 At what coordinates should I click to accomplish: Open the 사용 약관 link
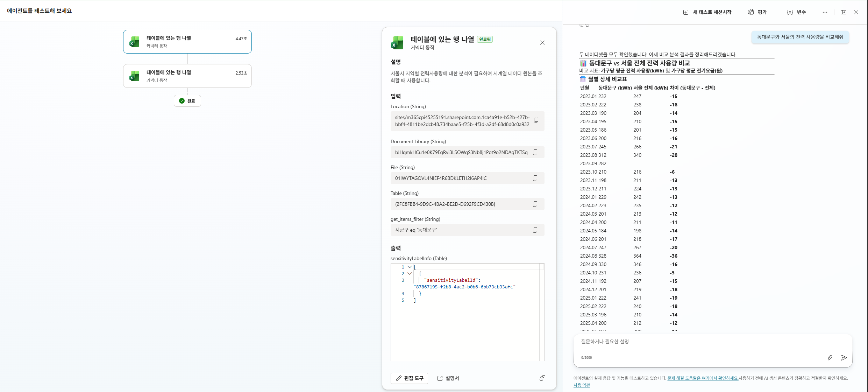click(x=582, y=385)
